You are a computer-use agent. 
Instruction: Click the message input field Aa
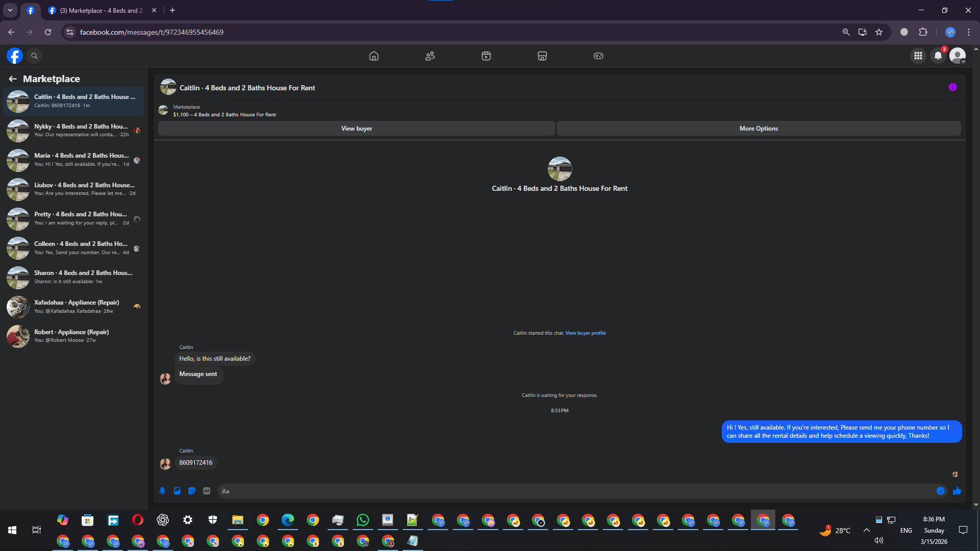tap(576, 491)
